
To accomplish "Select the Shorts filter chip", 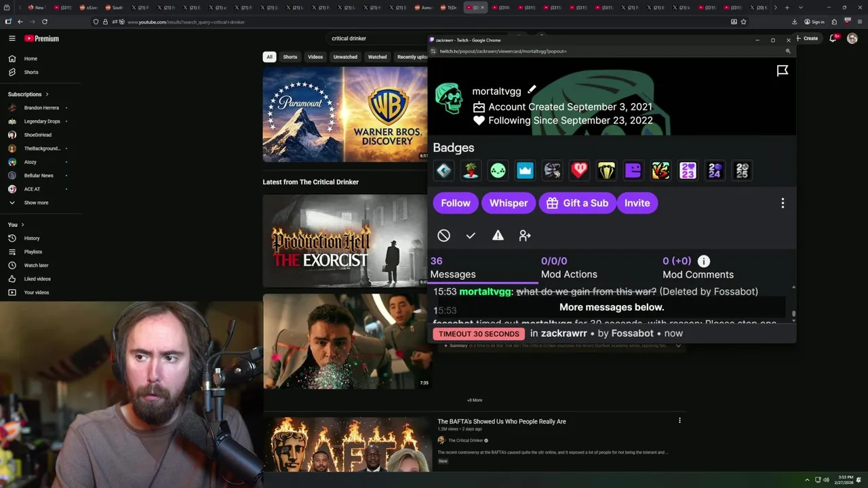I will [290, 57].
